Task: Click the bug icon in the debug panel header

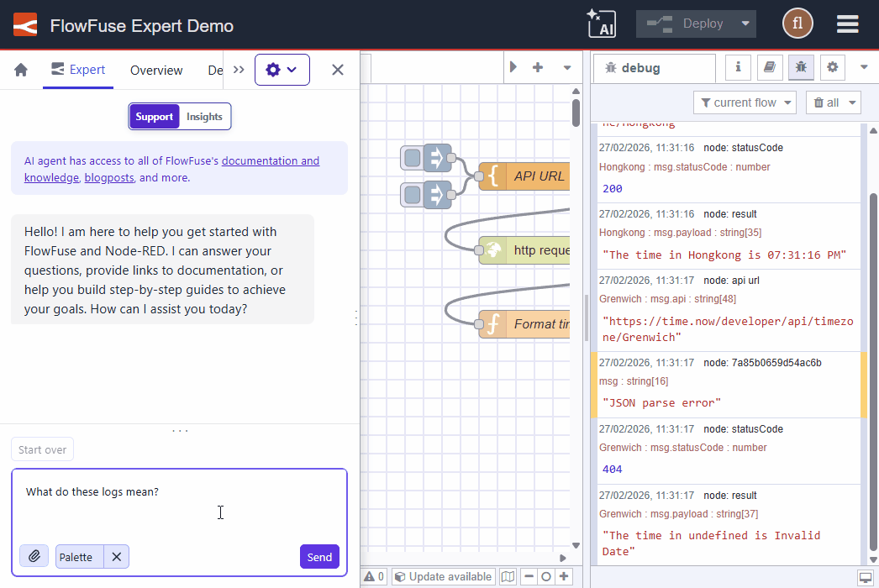Action: [x=801, y=67]
